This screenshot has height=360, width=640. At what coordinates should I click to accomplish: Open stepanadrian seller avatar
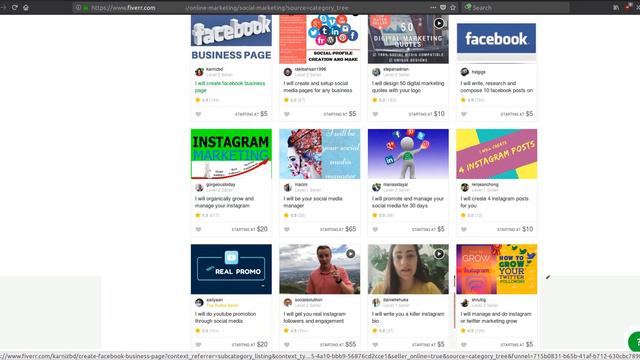[376, 72]
